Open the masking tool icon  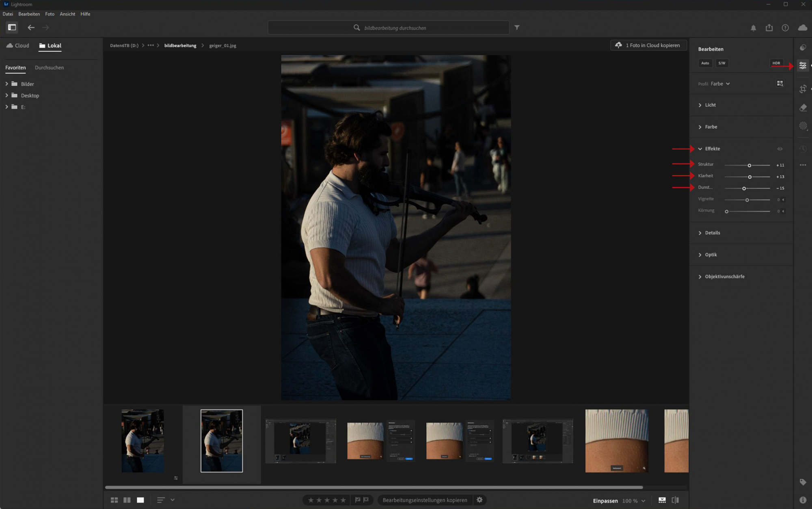coord(803,126)
